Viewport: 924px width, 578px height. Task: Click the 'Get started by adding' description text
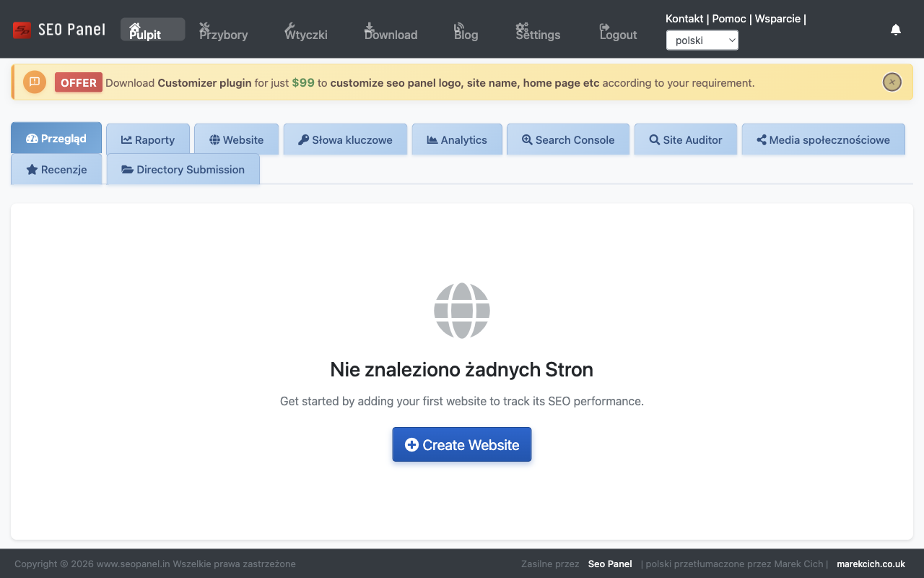462,401
